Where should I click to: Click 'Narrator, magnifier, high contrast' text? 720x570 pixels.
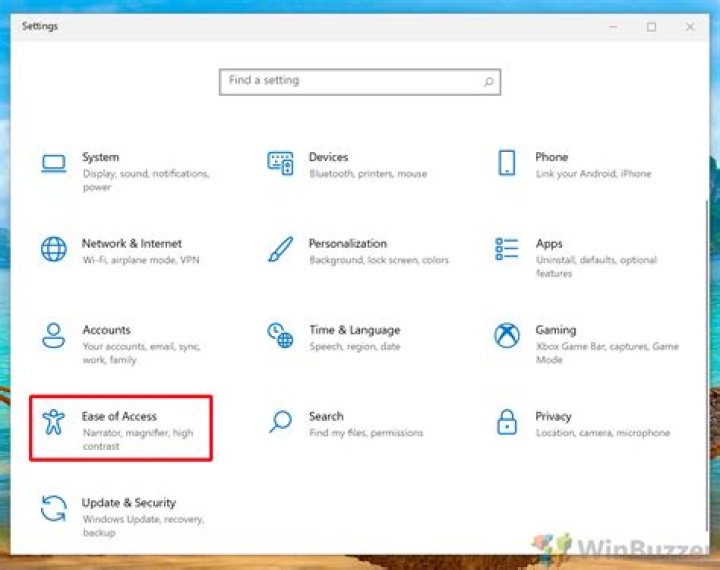click(138, 439)
